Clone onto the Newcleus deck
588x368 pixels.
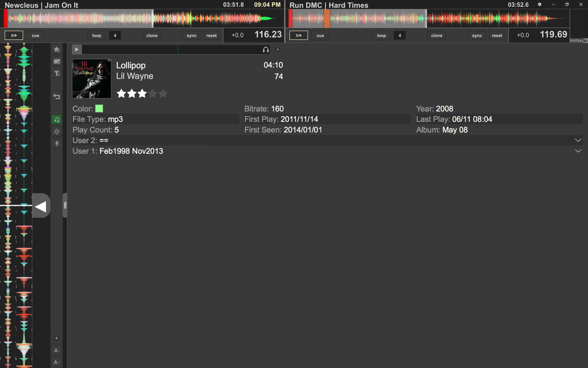pos(152,35)
